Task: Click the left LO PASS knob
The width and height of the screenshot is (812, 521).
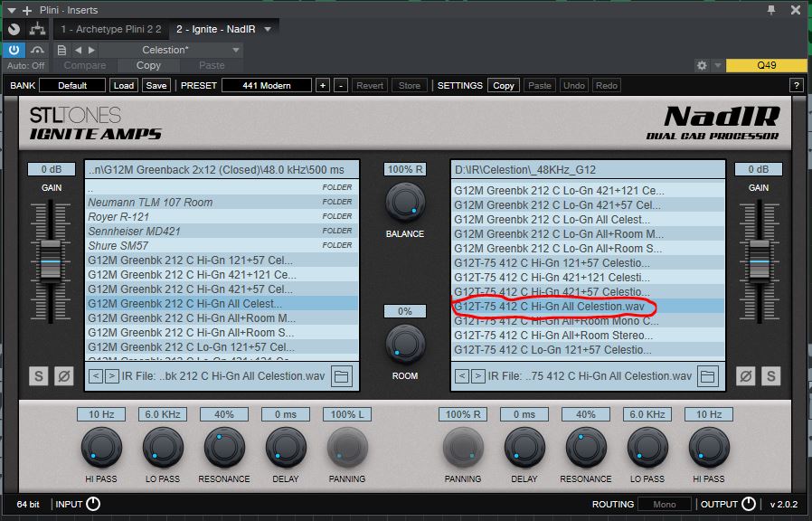Action: coord(163,448)
